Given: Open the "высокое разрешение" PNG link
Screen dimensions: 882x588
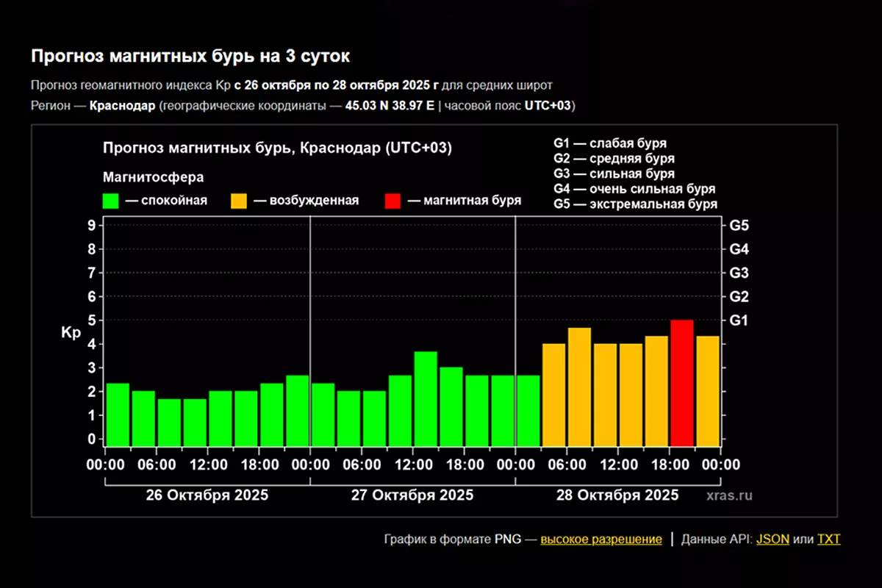Looking at the screenshot, I should click(x=600, y=539).
